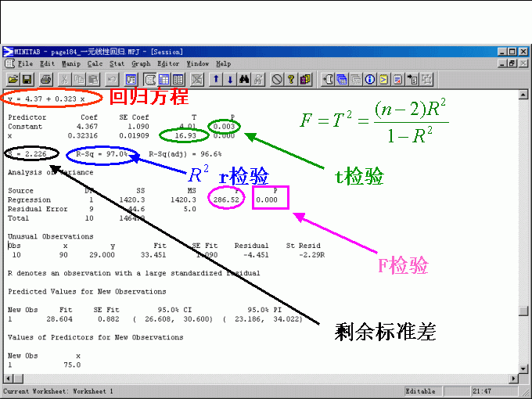Image resolution: width=532 pixels, height=399 pixels.
Task: Click the blue info icon in the toolbar
Action: click(368, 79)
